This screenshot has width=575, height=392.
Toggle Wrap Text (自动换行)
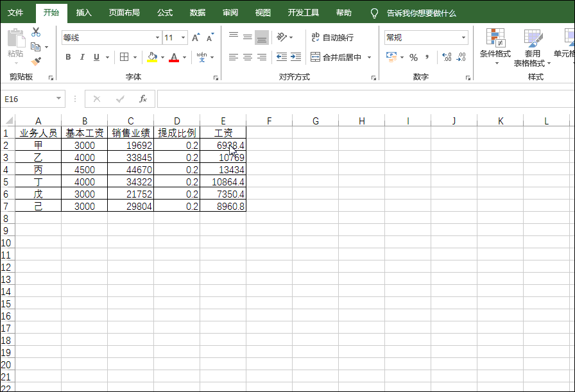tap(332, 37)
